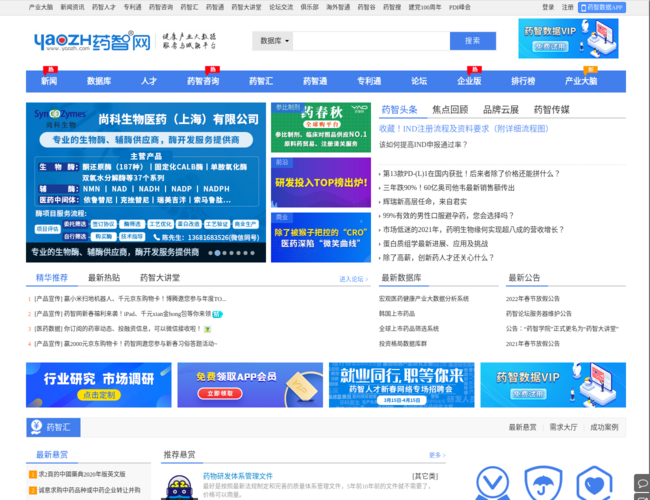Open 新闻资讯 in the top utility bar

[x=72, y=7]
